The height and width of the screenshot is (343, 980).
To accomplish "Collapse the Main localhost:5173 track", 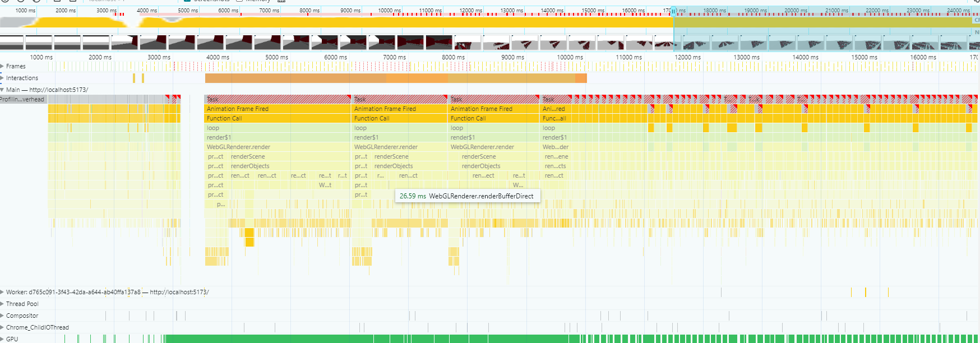I will 2,90.
